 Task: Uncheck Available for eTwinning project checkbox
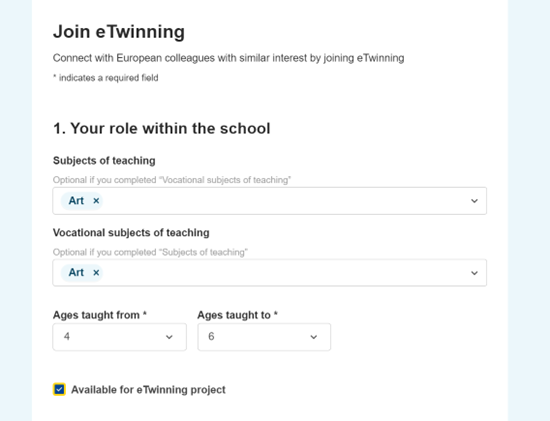pyautogui.click(x=59, y=389)
